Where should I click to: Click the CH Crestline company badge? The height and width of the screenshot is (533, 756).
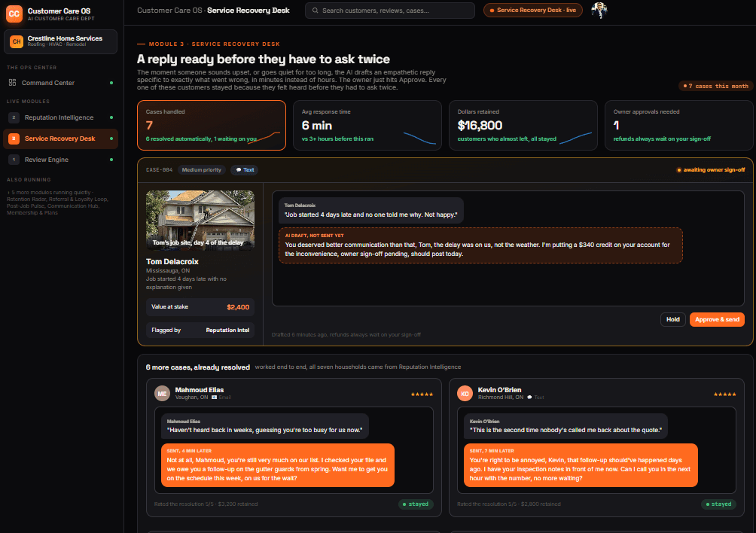17,41
